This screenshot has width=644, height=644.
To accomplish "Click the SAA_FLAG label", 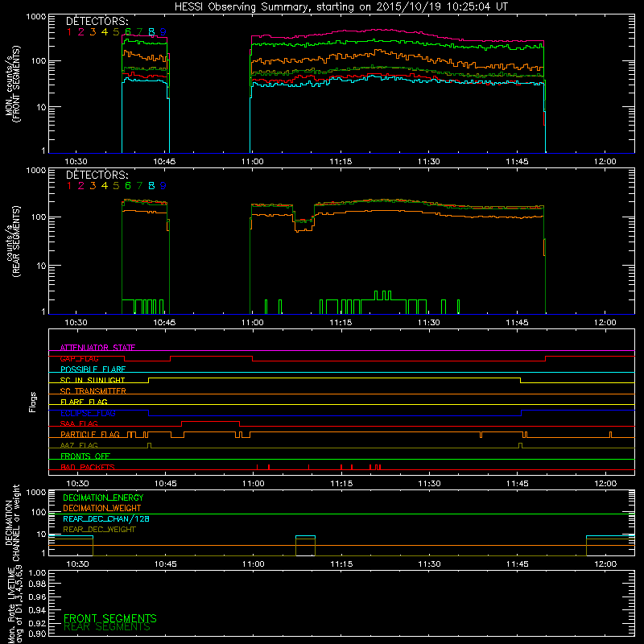I will click(x=79, y=423).
